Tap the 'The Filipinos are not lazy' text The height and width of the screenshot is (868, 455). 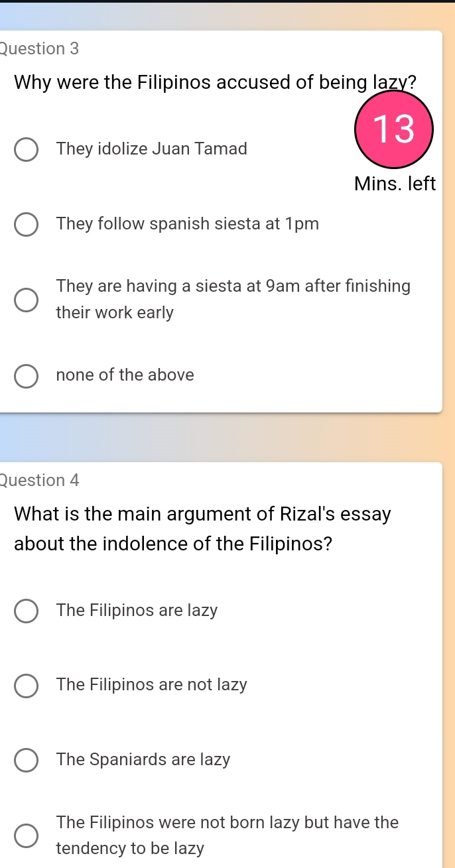pos(152,685)
